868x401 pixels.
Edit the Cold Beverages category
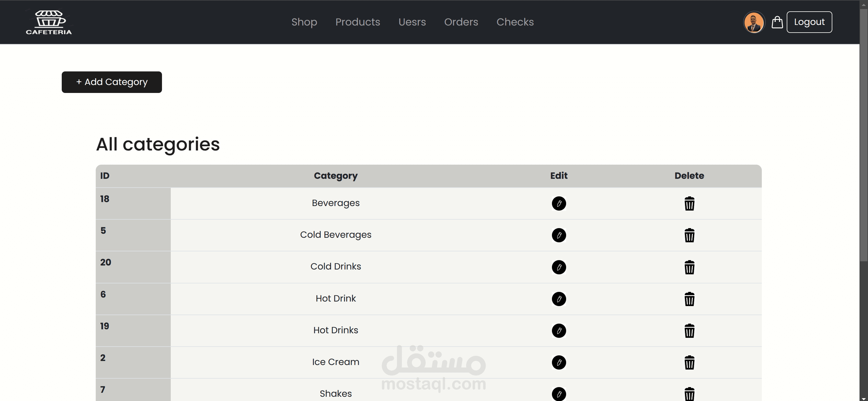(559, 235)
